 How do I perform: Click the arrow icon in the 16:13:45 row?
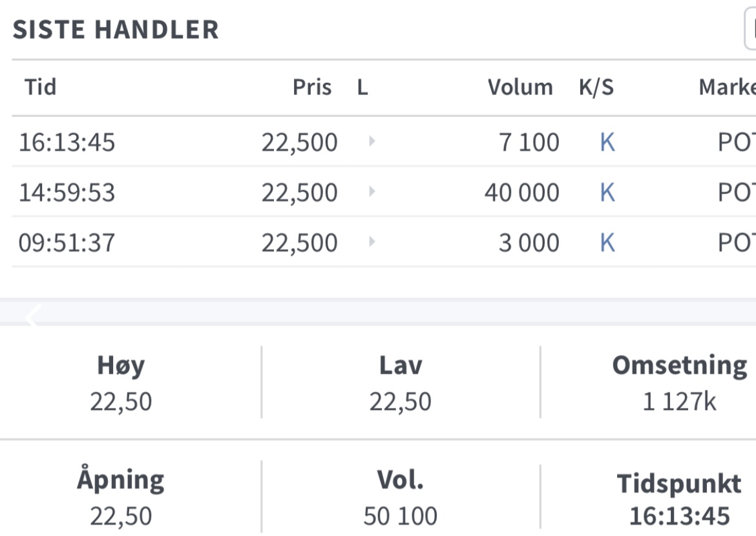point(372,142)
